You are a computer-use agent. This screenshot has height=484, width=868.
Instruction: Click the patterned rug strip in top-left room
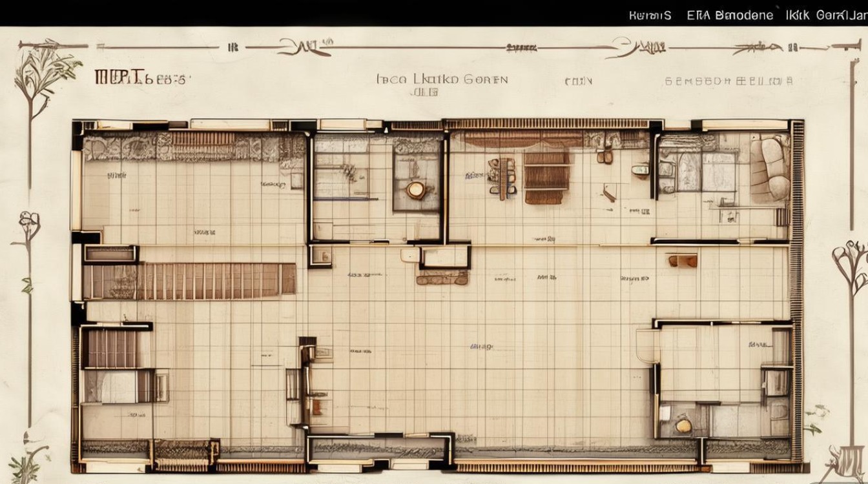click(x=194, y=148)
